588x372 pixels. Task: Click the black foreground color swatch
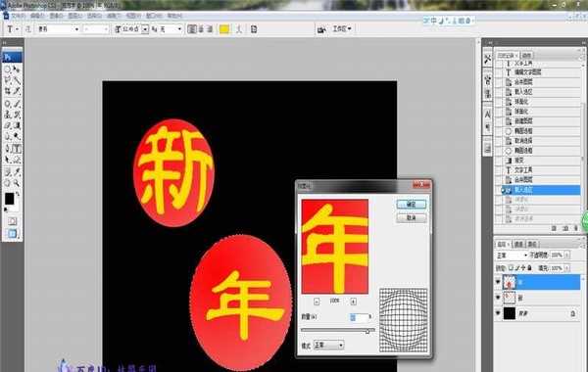click(9, 199)
